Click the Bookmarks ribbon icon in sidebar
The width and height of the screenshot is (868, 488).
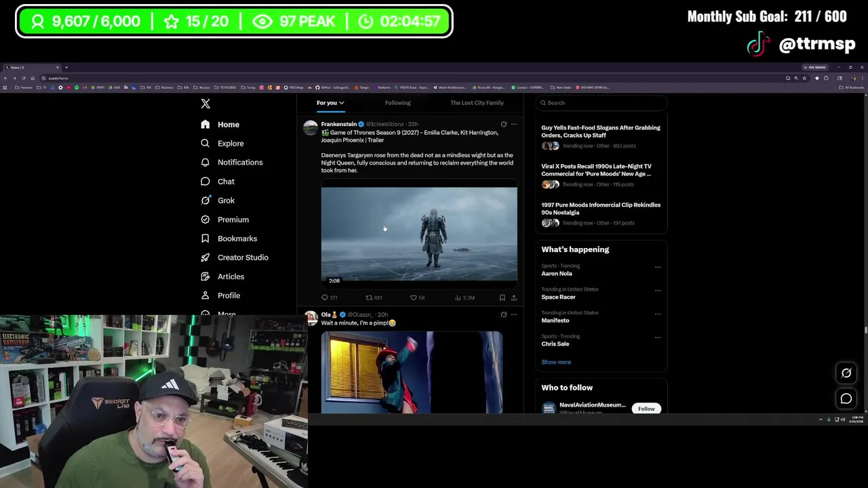205,239
